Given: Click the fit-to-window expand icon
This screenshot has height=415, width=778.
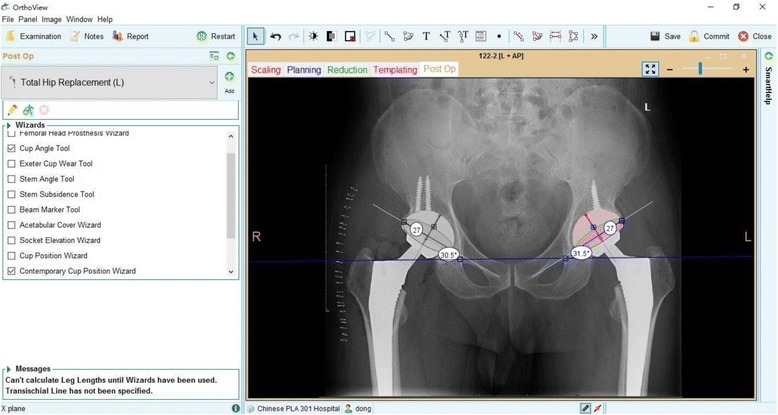Looking at the screenshot, I should click(x=651, y=69).
